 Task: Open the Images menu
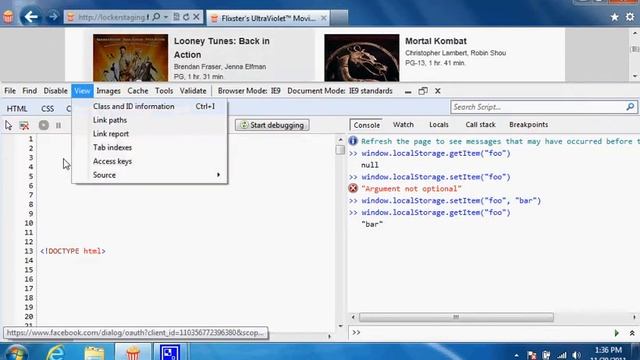point(108,91)
